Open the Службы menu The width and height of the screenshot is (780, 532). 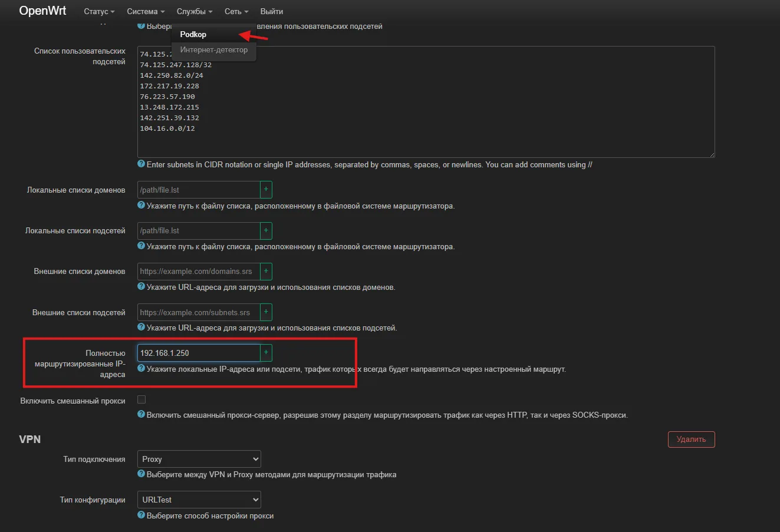click(195, 11)
